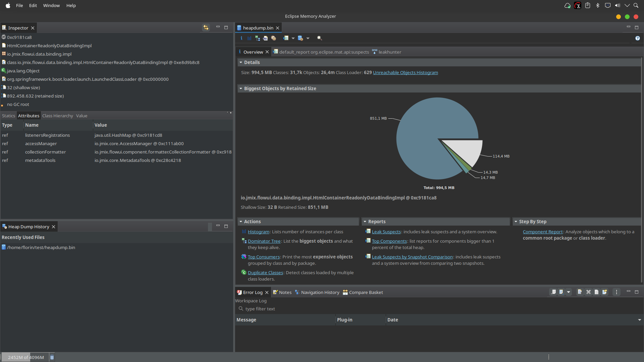
Task: Switch to the Notes tab
Action: click(282, 292)
